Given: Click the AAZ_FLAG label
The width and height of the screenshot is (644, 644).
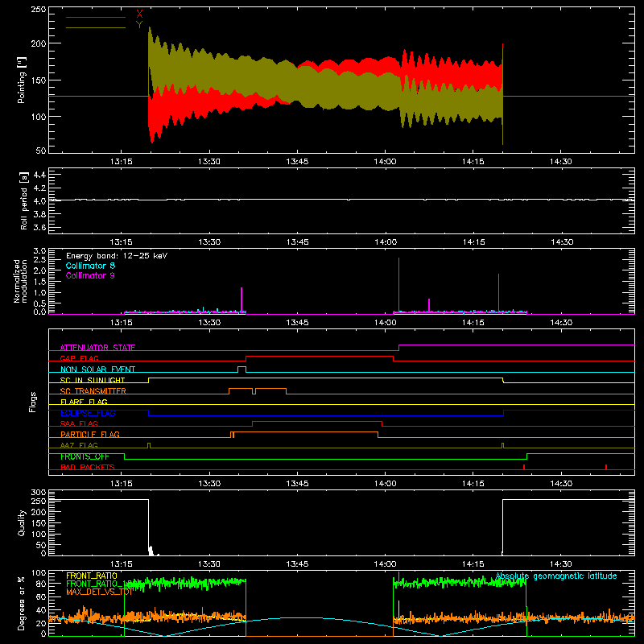Looking at the screenshot, I should tap(79, 445).
